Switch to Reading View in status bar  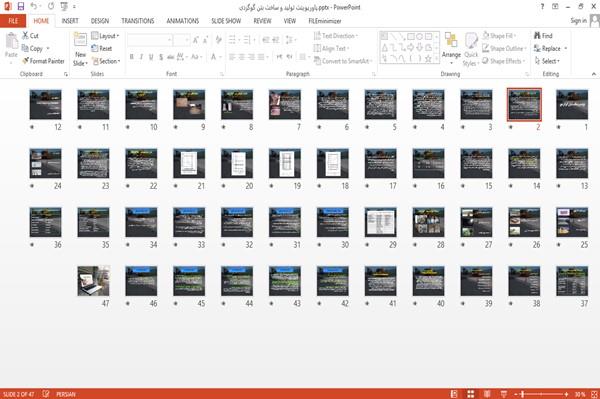click(487, 394)
